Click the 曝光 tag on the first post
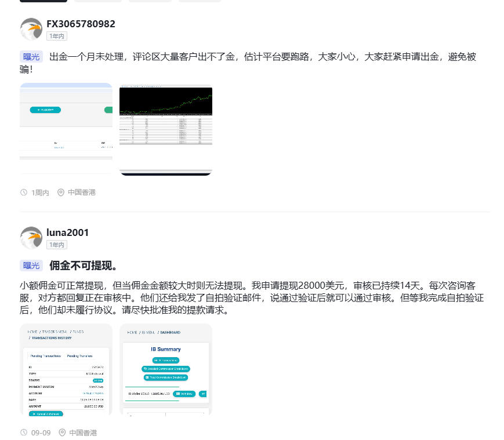This screenshot has width=504, height=440. (x=31, y=57)
